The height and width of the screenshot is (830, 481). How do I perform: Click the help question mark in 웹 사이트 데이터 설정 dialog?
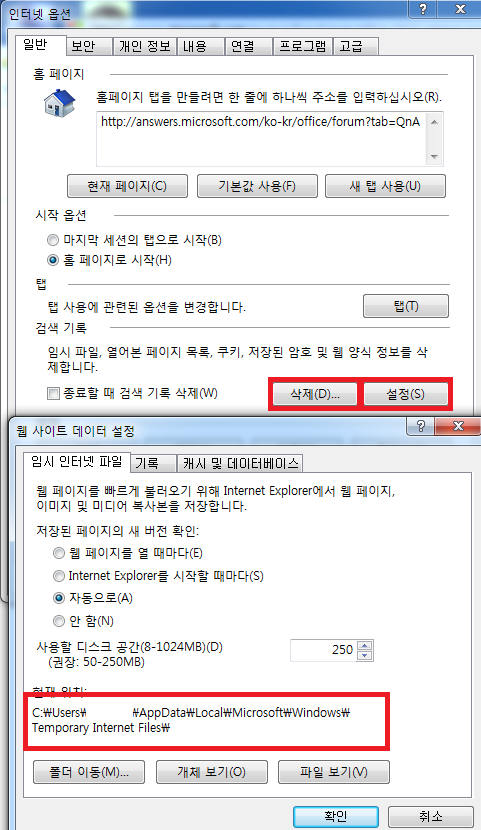click(x=421, y=426)
